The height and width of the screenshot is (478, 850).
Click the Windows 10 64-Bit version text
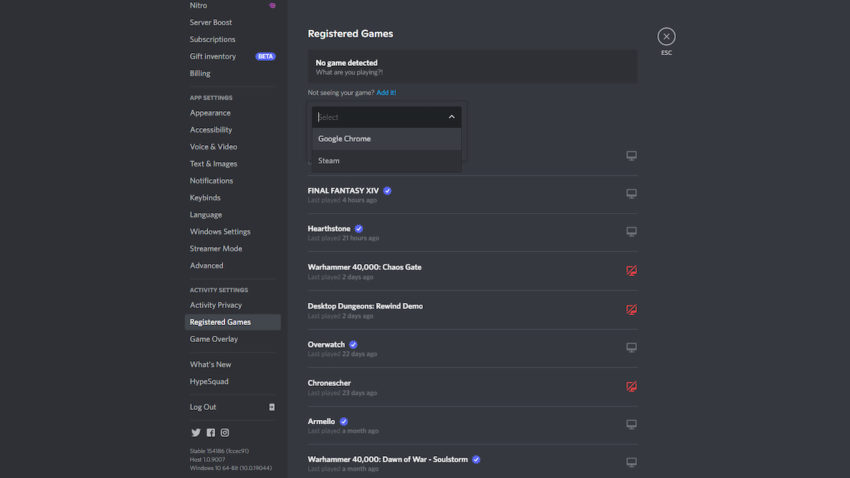coord(230,468)
